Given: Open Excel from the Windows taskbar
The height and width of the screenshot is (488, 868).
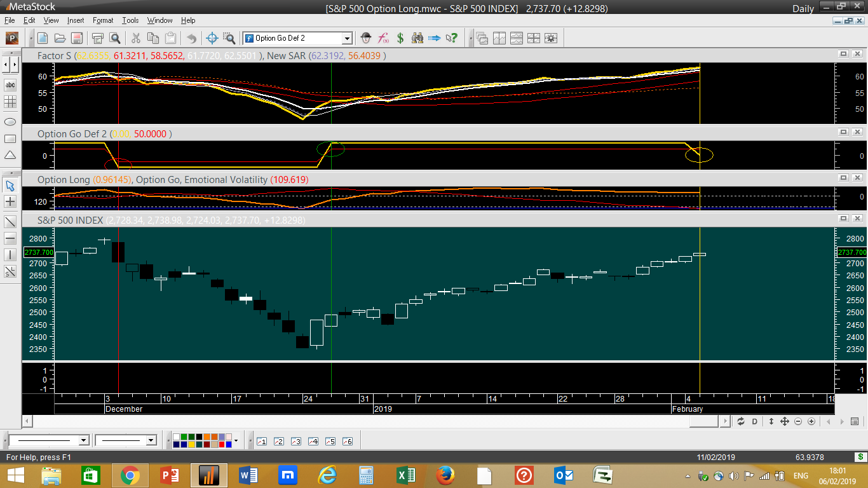Looking at the screenshot, I should click(x=405, y=475).
